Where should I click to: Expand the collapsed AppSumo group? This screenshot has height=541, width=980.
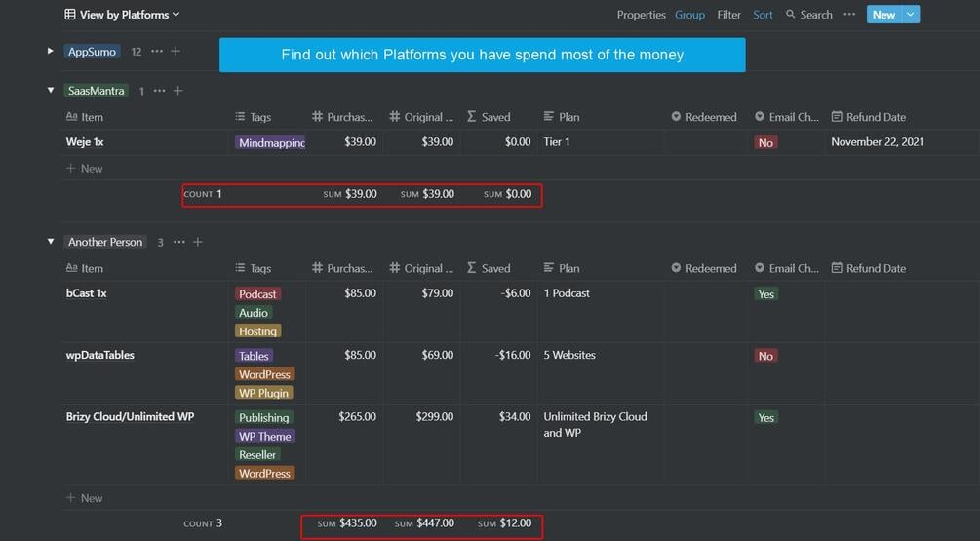(51, 51)
